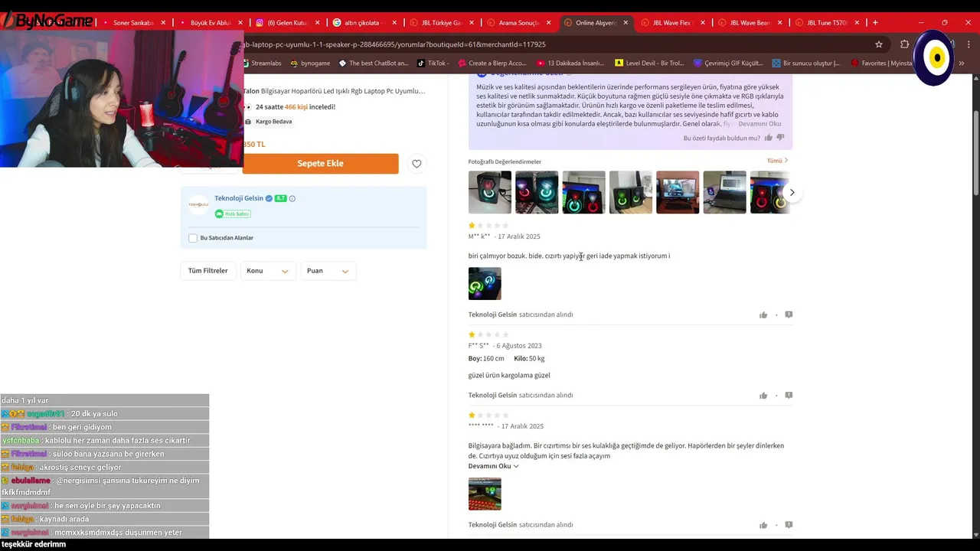The image size is (980, 551).
Task: Click the seller info icon beside the rating
Action: (292, 198)
